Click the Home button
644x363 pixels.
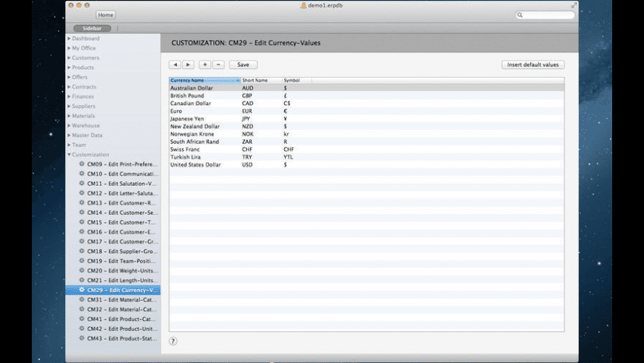(x=106, y=15)
